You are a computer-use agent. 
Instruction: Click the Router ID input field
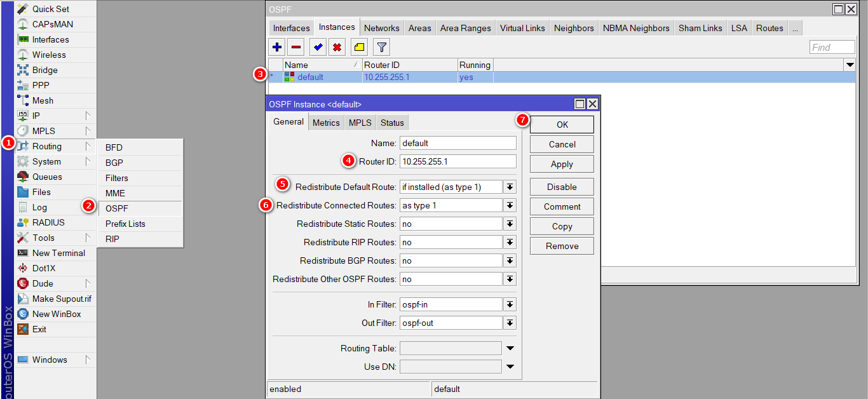pyautogui.click(x=458, y=161)
